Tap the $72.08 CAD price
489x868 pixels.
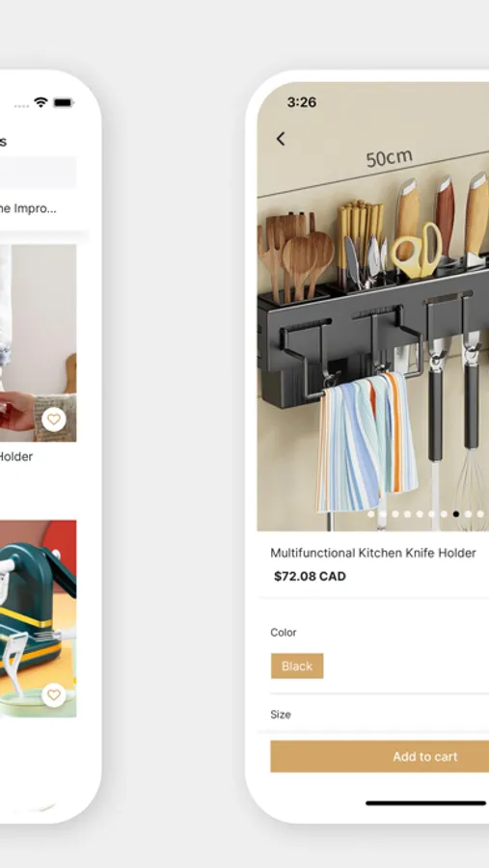point(311,577)
